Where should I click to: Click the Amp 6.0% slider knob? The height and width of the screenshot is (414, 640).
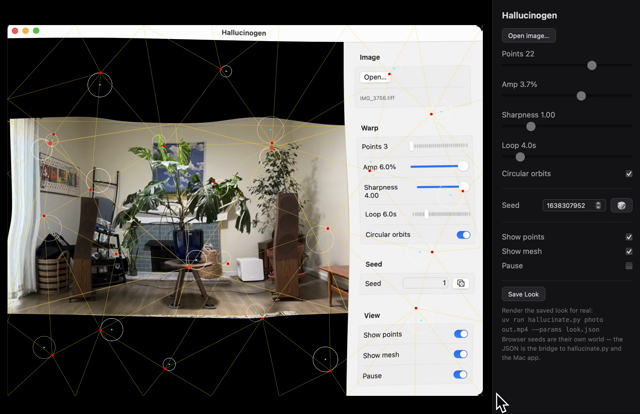click(463, 166)
